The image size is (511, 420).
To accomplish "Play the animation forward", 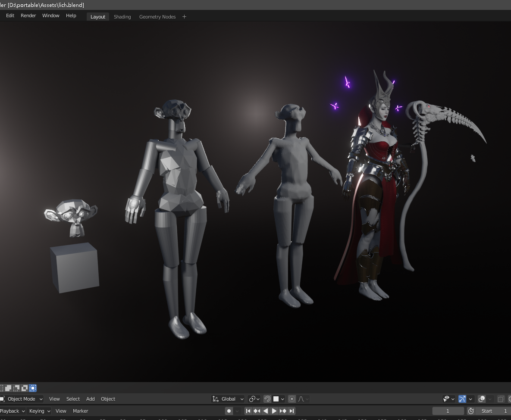I will 274,411.
